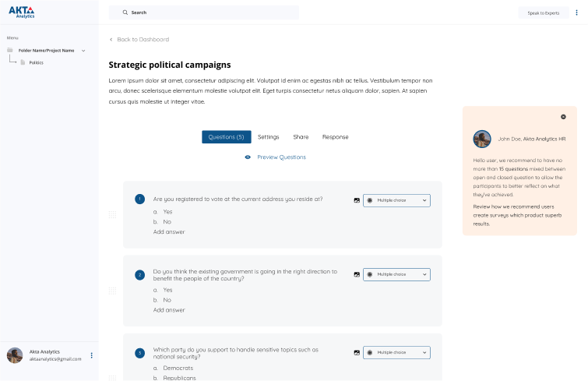Open question 1 Multiple choice dropdown

[396, 200]
